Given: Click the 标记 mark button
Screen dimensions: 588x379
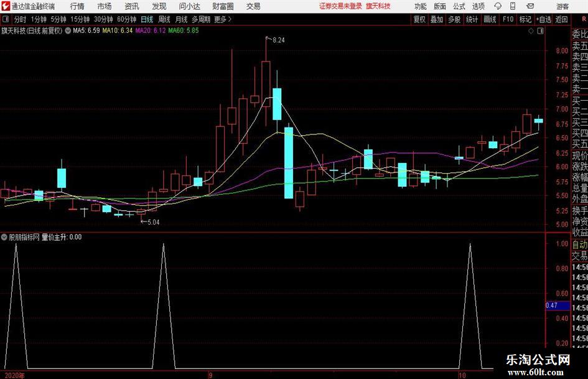Looking at the screenshot, I should point(525,19).
